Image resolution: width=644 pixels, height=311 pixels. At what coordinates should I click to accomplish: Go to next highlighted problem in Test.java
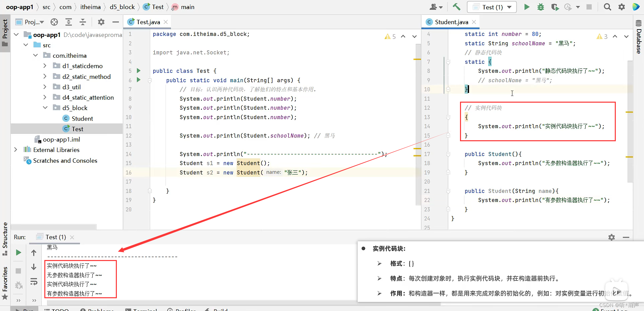(x=414, y=36)
